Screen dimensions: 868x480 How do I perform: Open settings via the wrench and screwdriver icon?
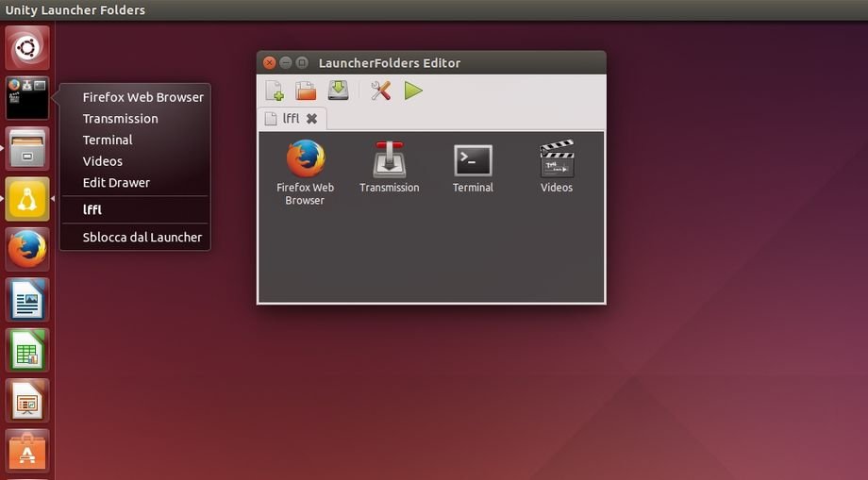(x=380, y=91)
